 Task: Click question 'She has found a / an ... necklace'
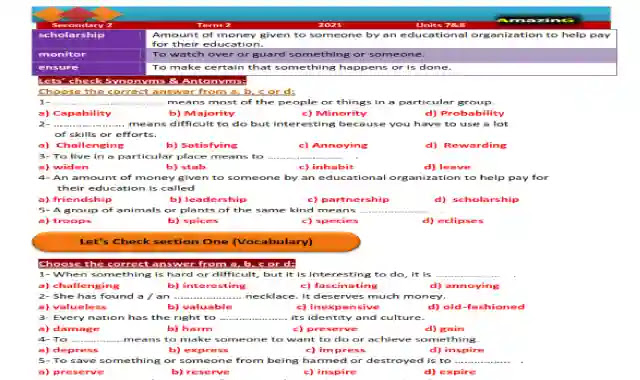pyautogui.click(x=242, y=296)
